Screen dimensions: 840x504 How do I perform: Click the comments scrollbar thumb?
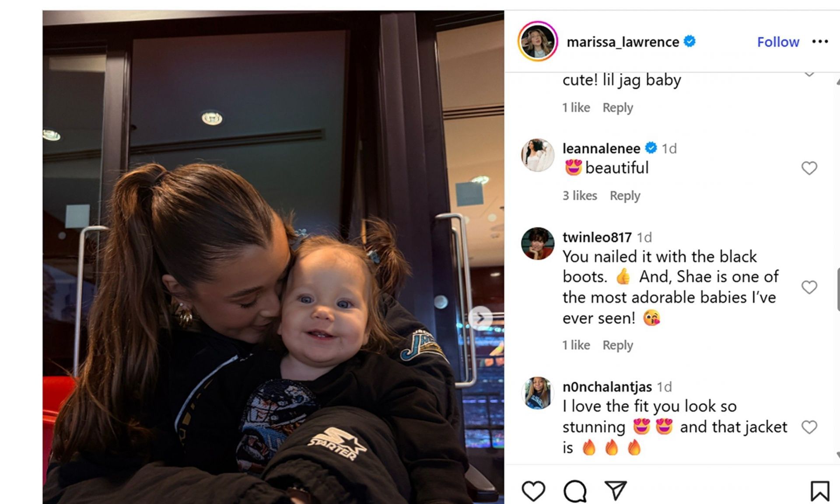[x=838, y=289]
